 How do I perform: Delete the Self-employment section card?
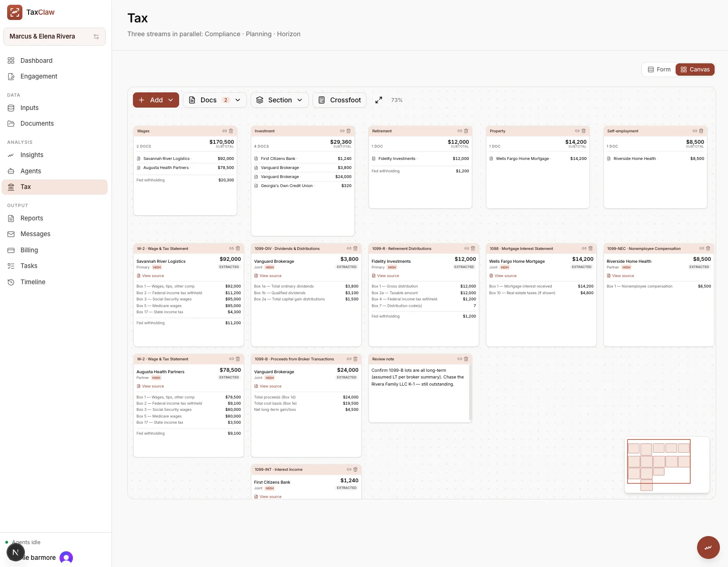point(701,131)
